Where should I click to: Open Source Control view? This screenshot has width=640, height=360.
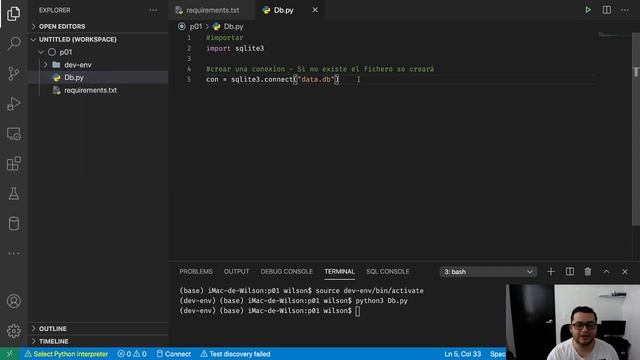point(13,73)
